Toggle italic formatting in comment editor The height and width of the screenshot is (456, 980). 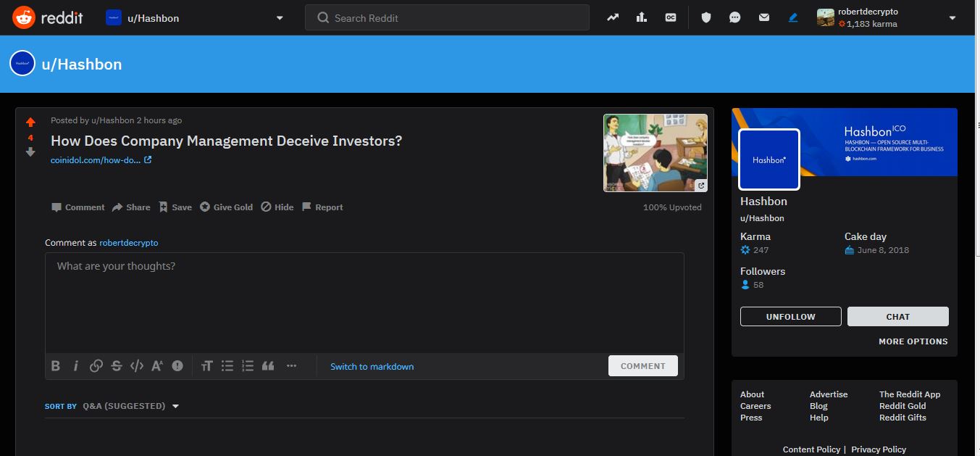[75, 366]
